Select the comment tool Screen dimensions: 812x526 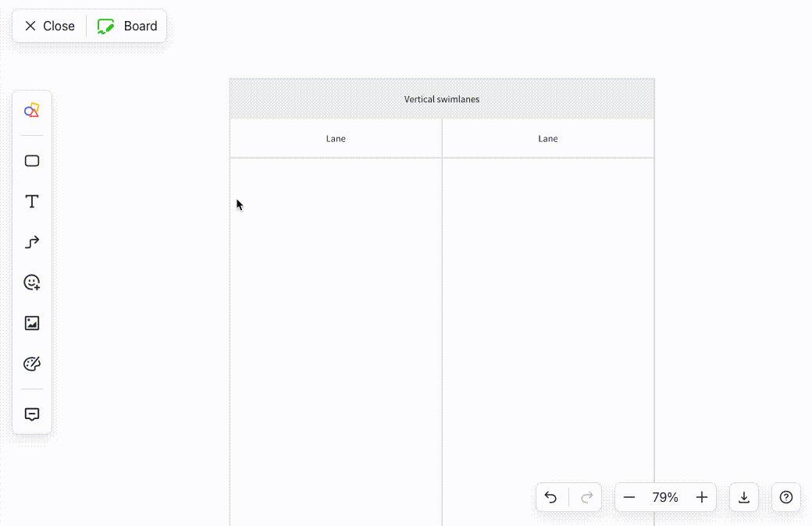pos(31,414)
